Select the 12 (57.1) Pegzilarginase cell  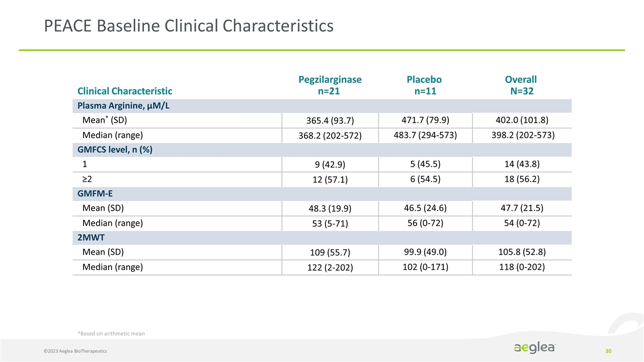330,180
